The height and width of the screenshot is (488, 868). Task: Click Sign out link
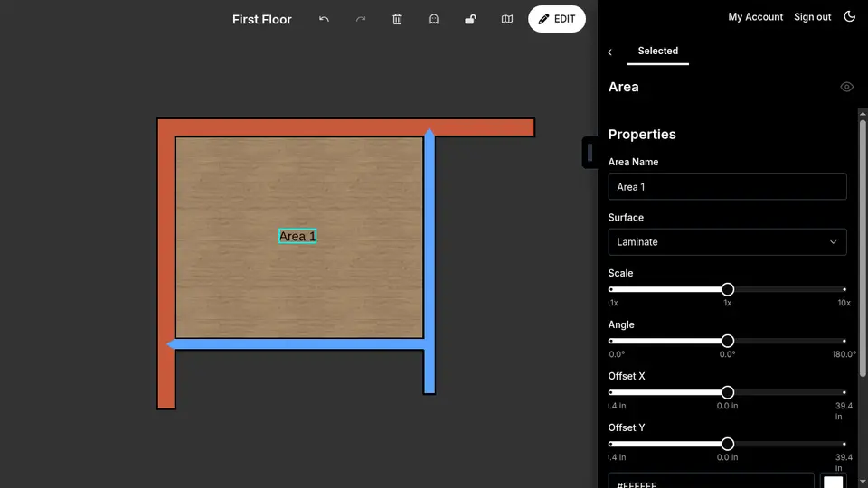click(812, 17)
